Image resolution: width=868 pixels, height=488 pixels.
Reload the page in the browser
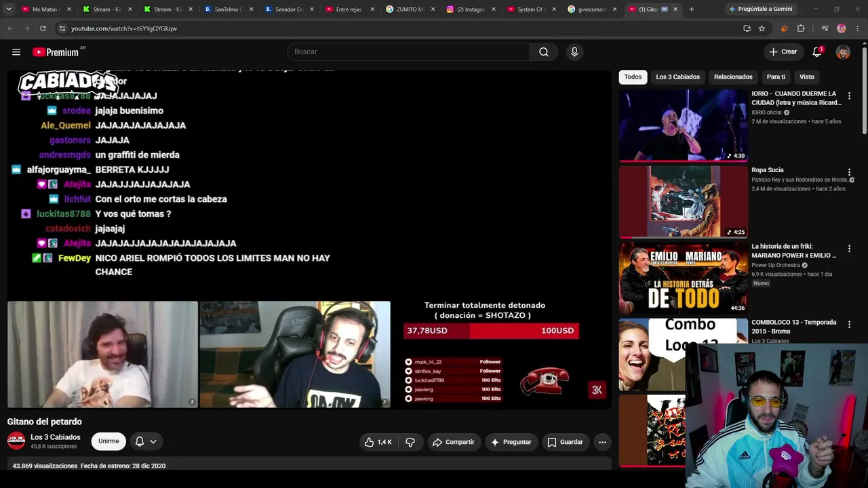pos(43,28)
